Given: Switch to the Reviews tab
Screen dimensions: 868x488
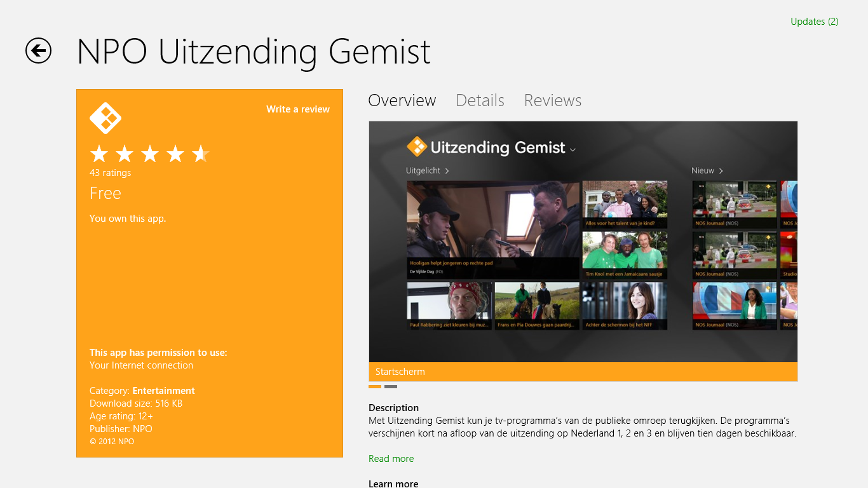Looking at the screenshot, I should click(x=553, y=100).
